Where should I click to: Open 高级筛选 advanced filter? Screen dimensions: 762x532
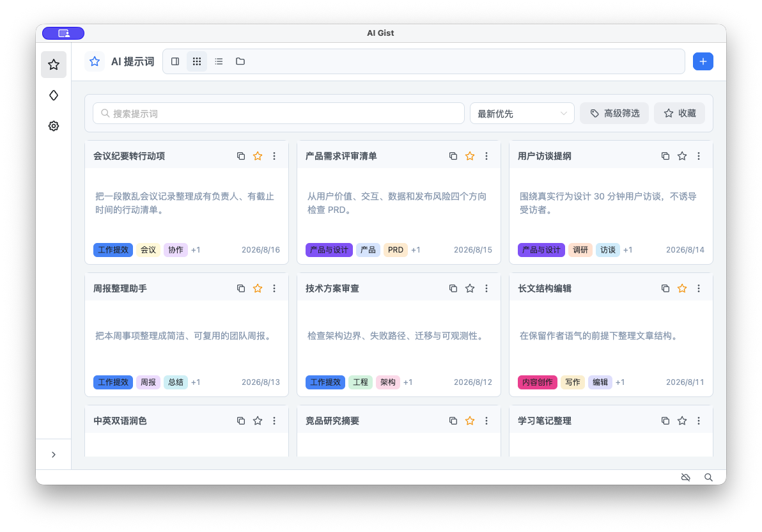[614, 113]
